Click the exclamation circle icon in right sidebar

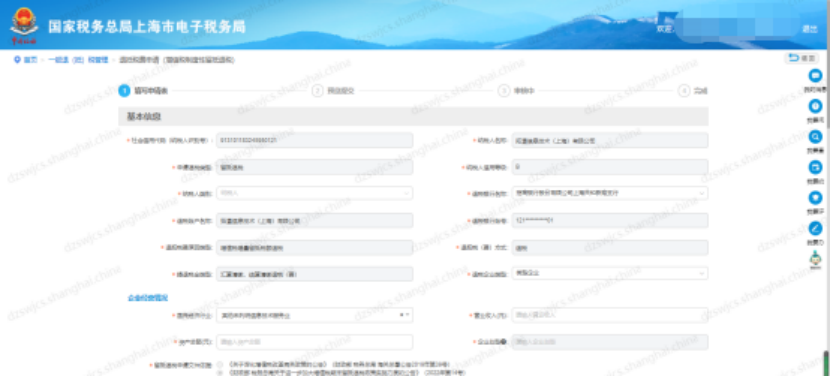click(815, 107)
